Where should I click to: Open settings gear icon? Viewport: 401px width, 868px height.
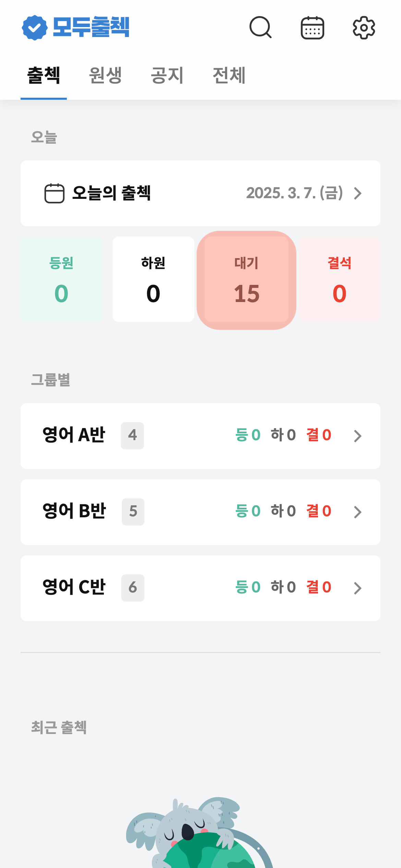pyautogui.click(x=364, y=28)
